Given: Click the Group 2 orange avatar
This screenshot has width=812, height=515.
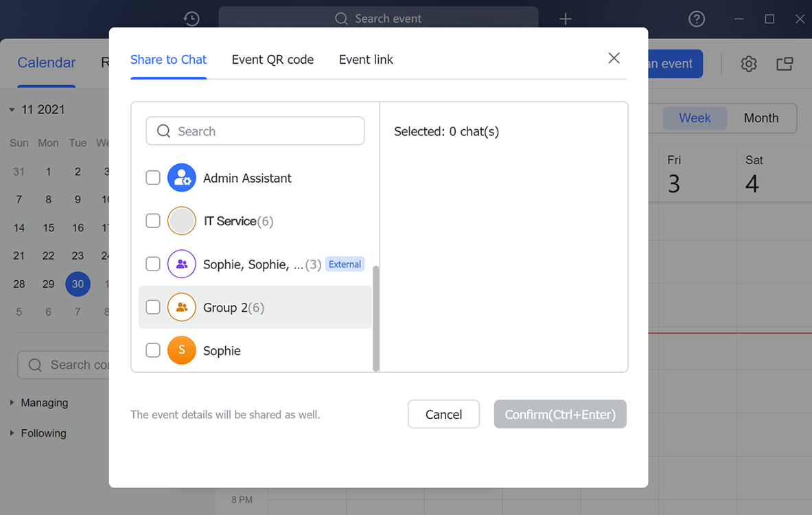Looking at the screenshot, I should [x=182, y=307].
